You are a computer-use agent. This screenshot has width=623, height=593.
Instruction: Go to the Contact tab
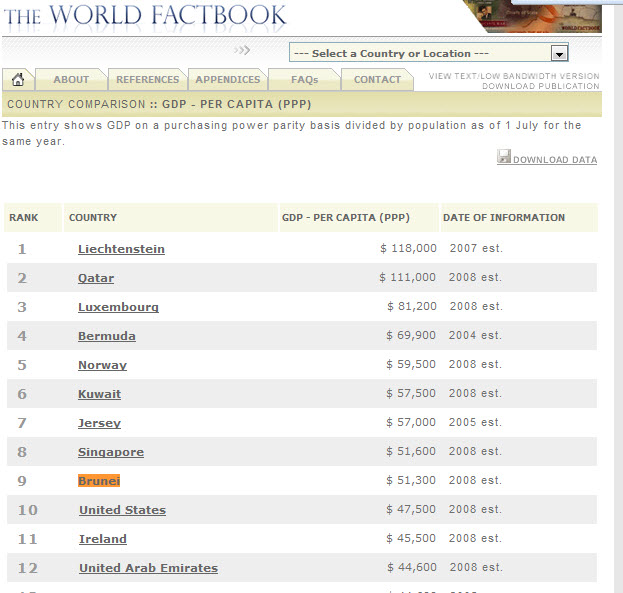tap(377, 80)
